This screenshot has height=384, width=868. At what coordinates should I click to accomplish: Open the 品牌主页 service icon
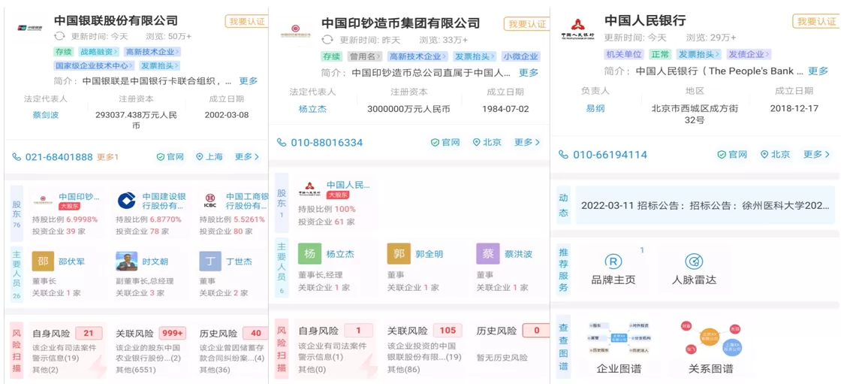click(x=613, y=262)
